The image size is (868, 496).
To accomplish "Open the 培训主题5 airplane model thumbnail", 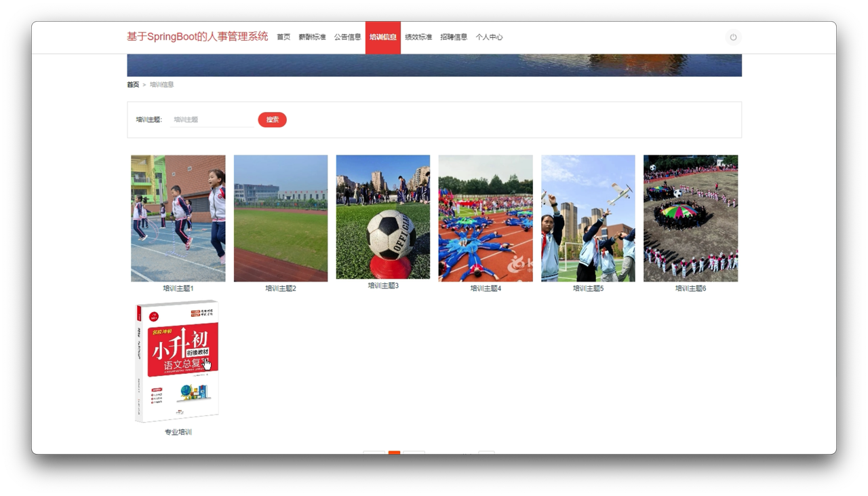I will (x=588, y=218).
